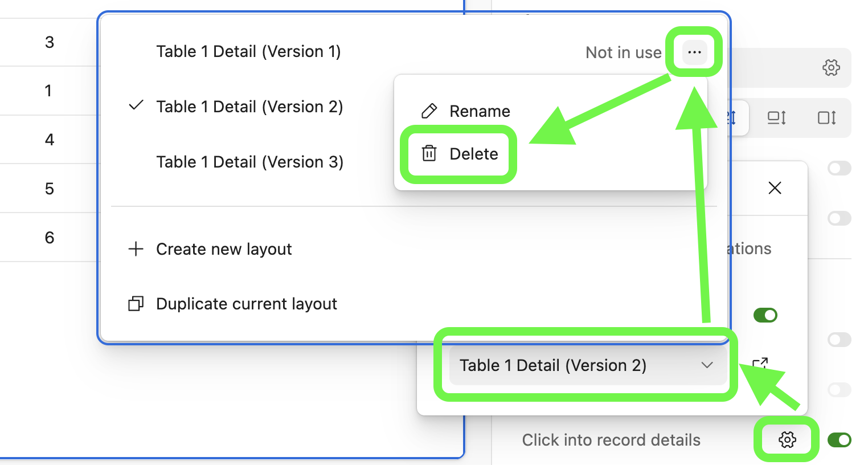Open the three-dot menu for Version 1

694,52
